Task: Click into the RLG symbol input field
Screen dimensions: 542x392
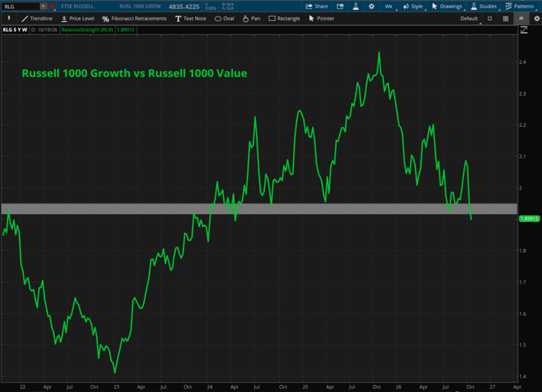Action: (21, 6)
